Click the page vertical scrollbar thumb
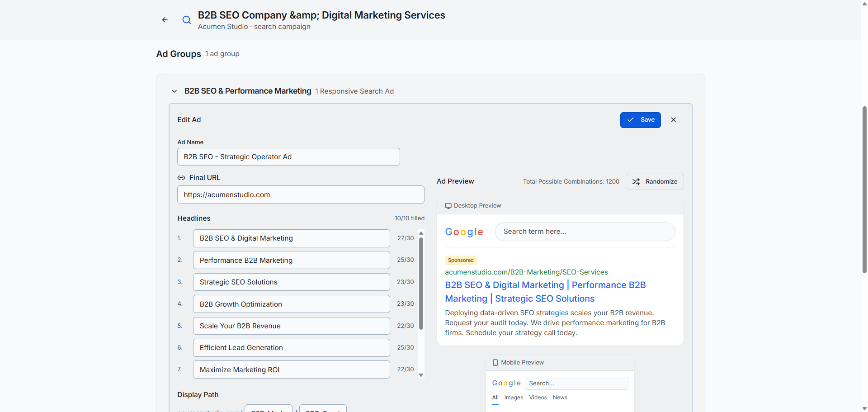The width and height of the screenshot is (868, 412). [x=864, y=190]
